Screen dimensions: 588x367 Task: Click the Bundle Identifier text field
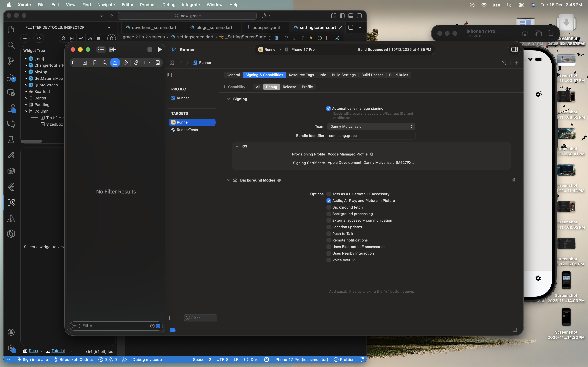371,136
